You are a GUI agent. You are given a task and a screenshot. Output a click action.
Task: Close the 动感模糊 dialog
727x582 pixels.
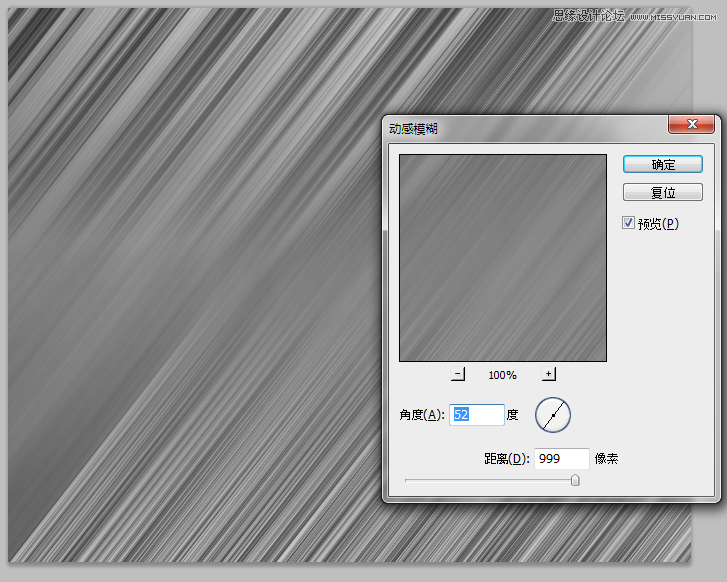(x=691, y=124)
